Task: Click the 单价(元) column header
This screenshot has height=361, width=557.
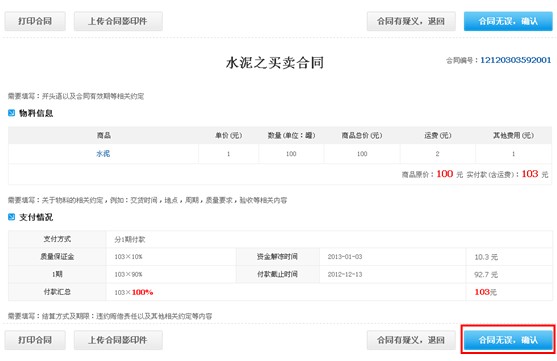Action: [x=228, y=135]
